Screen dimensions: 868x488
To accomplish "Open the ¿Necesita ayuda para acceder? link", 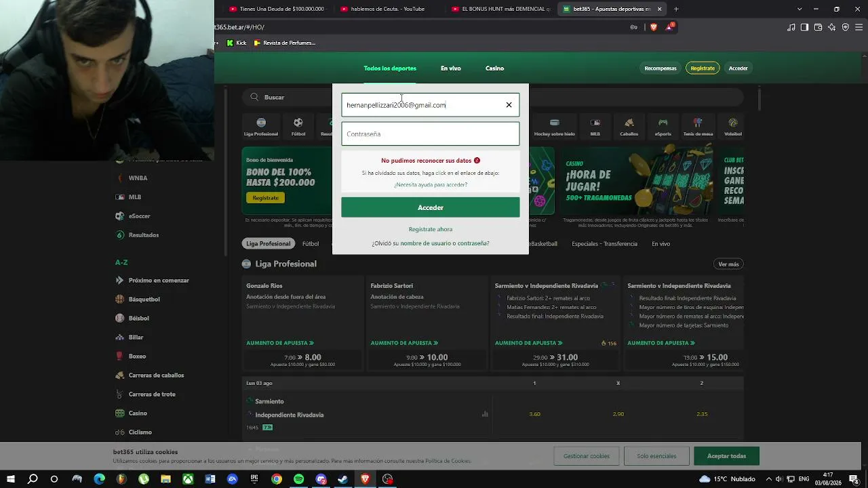I will (431, 184).
